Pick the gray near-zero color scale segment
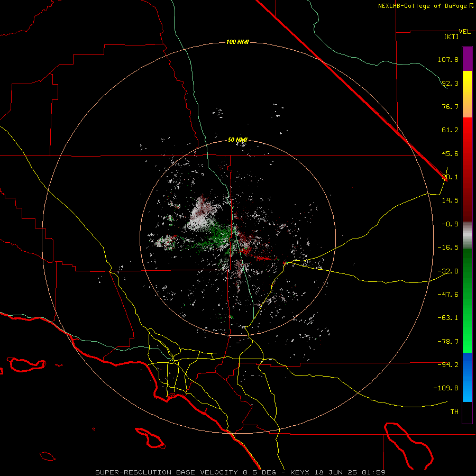Screen dimensions: 476x476 click(467, 235)
